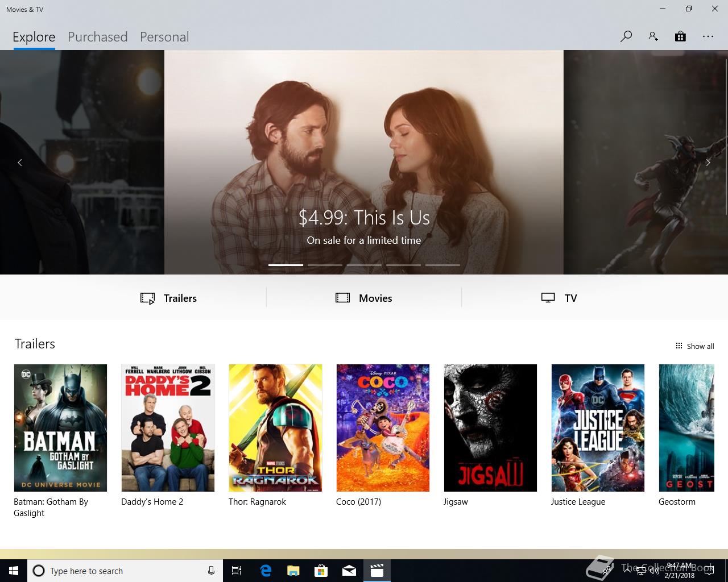Open the Store shopping bag icon
Viewport: 728px width, 582px height.
point(680,36)
